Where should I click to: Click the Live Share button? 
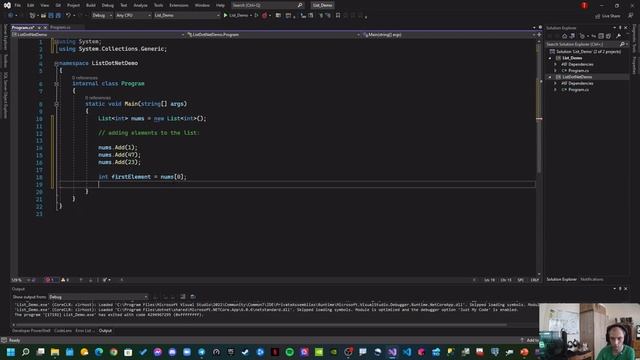point(608,16)
